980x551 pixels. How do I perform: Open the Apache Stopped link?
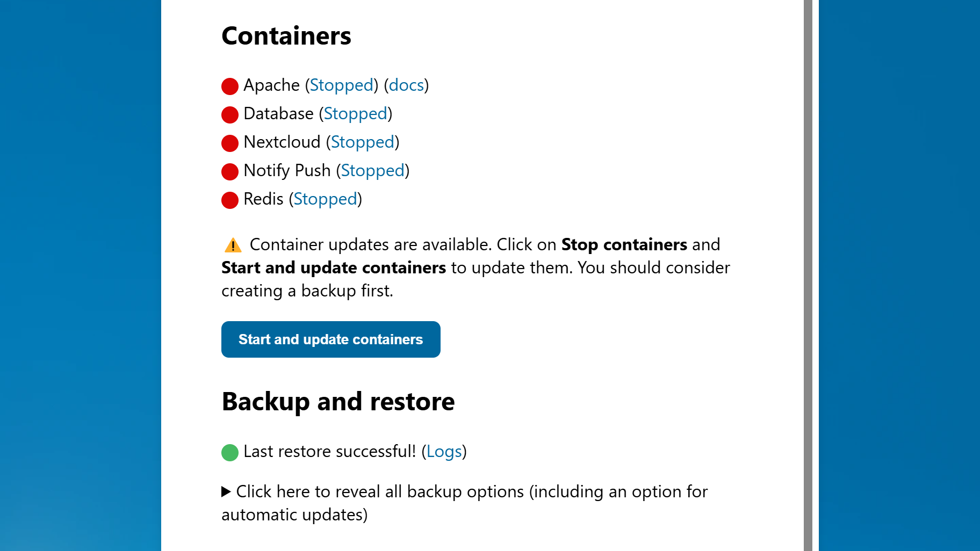(x=342, y=85)
